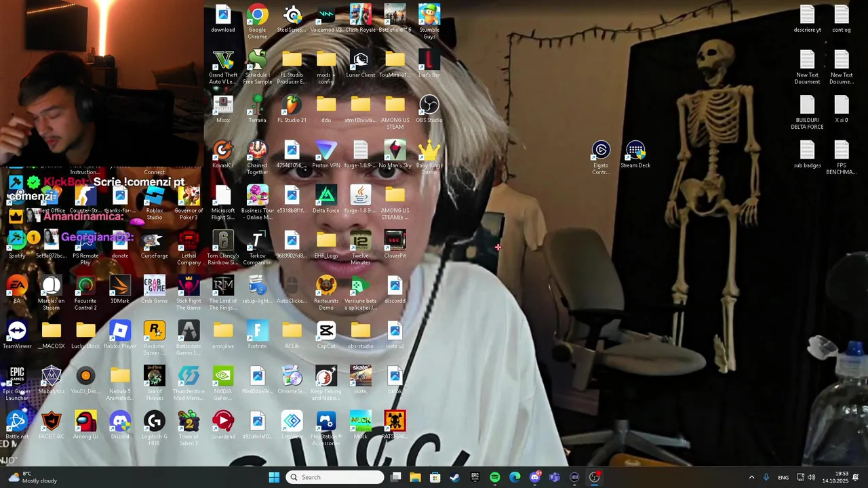
Task: Select Tarkov Companion icon
Action: tap(257, 247)
